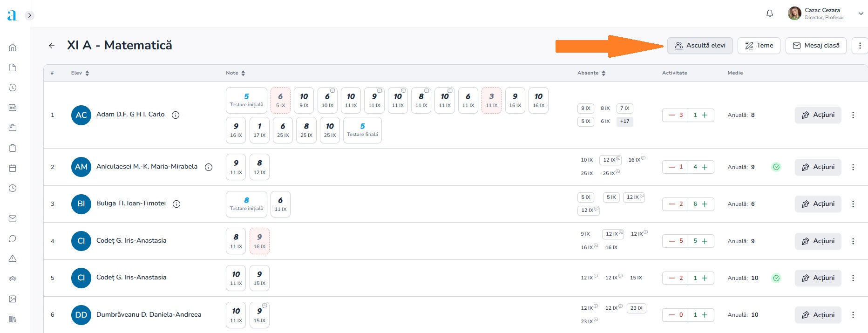
Task: Show info for Adam D.F. G H I. Carlo
Action: point(176,115)
